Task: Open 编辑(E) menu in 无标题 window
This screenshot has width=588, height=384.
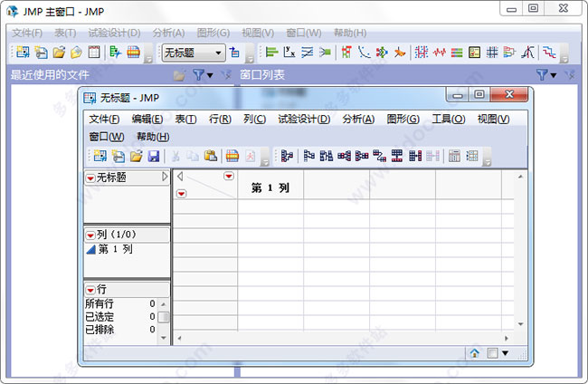Action: click(147, 119)
